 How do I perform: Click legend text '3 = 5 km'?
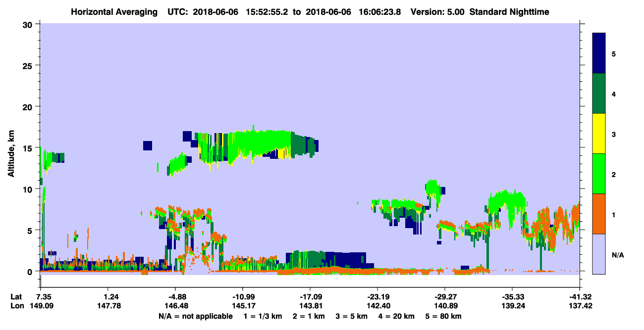352,316
